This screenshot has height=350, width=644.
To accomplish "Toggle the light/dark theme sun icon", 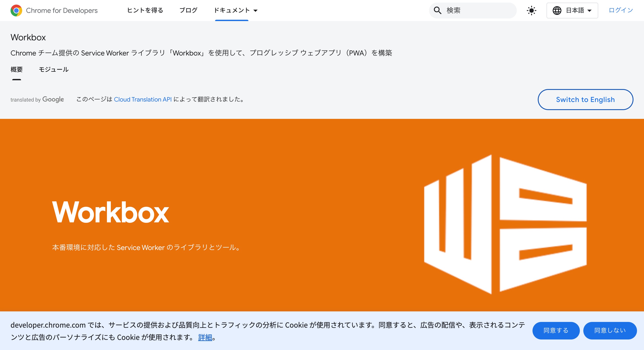I will tap(531, 11).
